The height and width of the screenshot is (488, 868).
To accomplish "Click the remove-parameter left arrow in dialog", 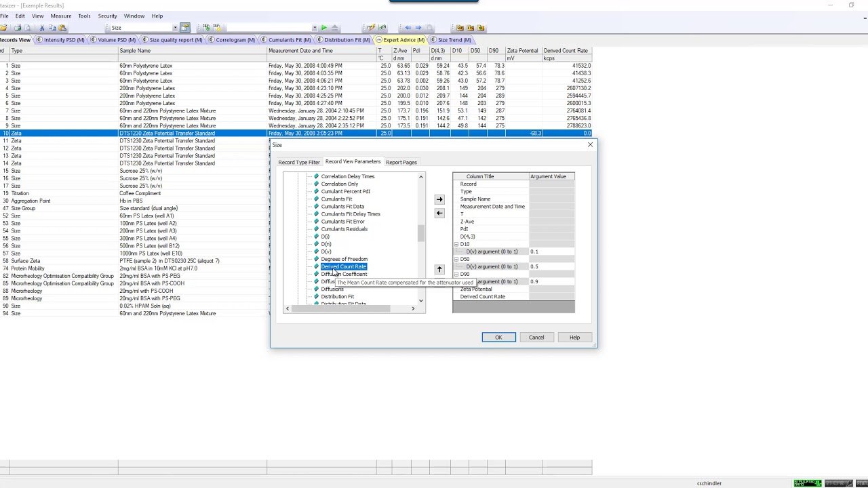I will coord(439,213).
